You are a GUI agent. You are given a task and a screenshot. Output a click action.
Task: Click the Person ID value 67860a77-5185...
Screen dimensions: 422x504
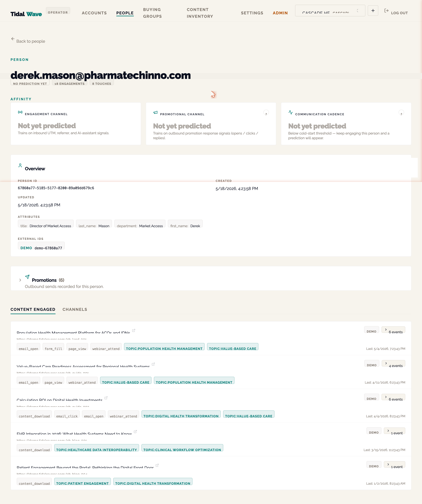click(x=56, y=188)
